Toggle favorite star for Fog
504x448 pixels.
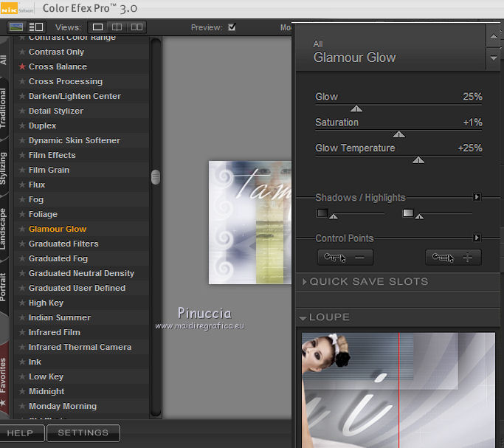[x=22, y=199]
